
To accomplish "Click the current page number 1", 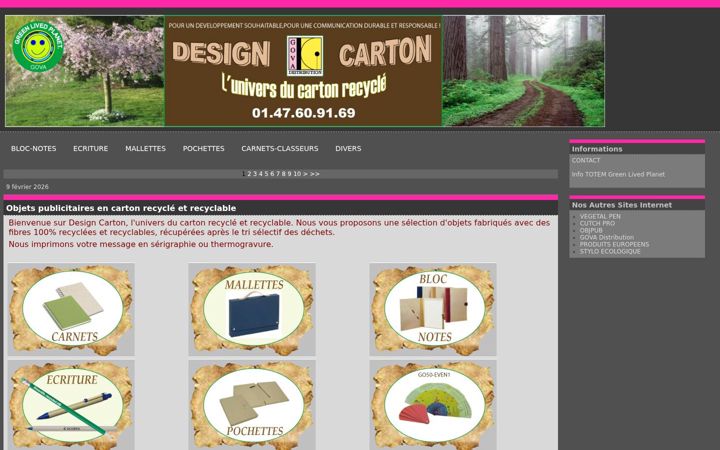I will pyautogui.click(x=243, y=174).
